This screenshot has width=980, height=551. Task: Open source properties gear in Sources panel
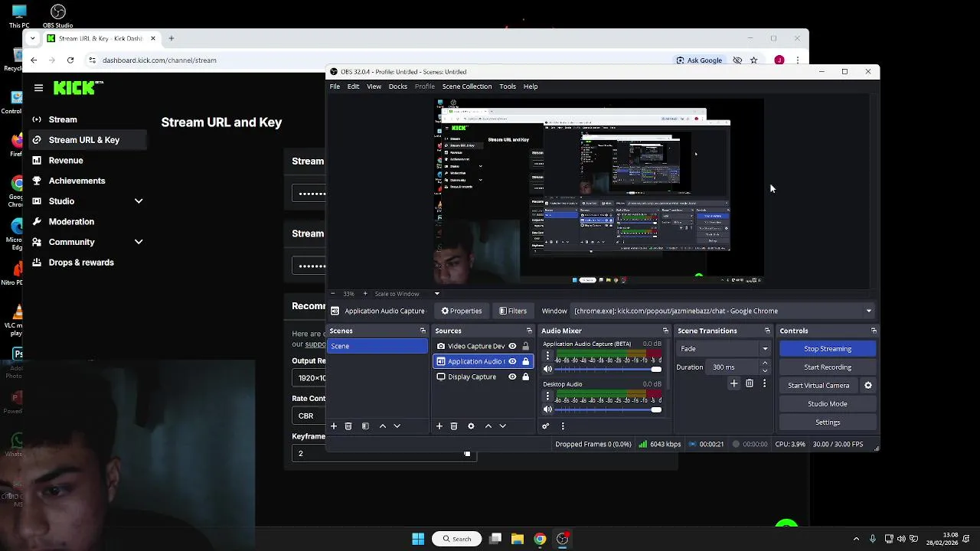click(x=471, y=426)
